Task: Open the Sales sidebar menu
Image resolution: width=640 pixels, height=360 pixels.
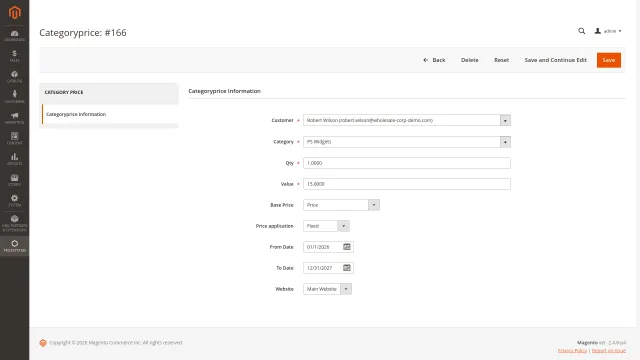Action: [15, 56]
